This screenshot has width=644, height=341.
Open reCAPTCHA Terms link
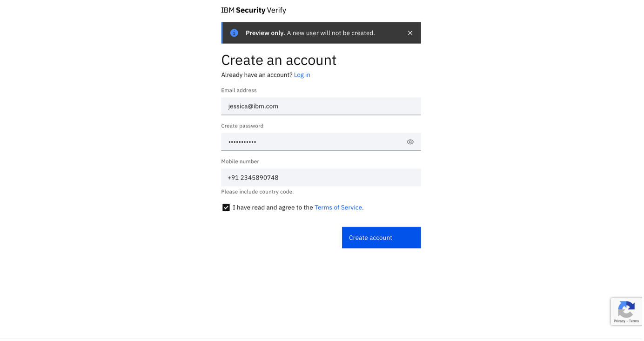click(634, 321)
